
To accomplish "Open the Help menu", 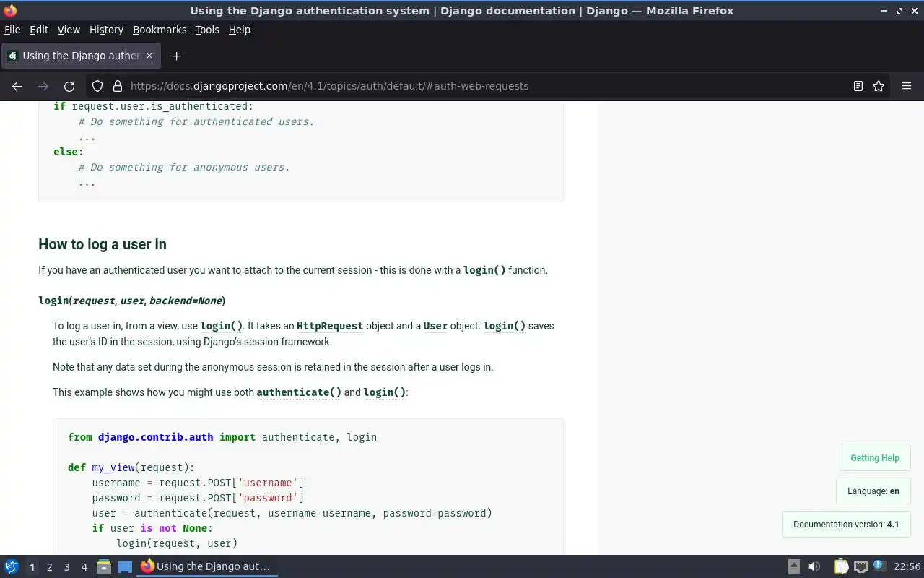I will click(239, 30).
